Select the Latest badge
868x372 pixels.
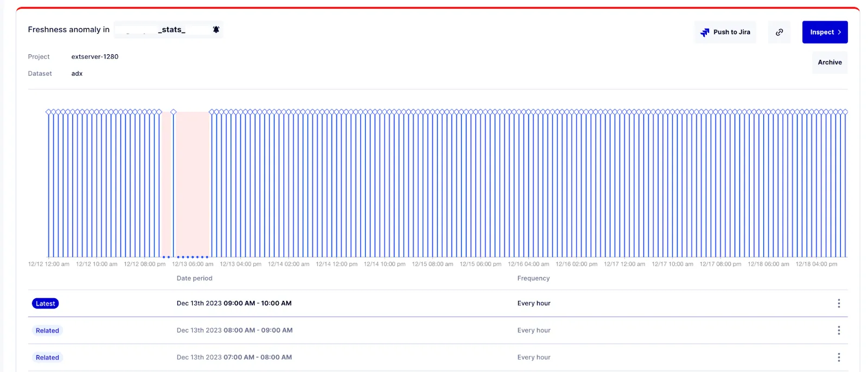[x=46, y=304]
